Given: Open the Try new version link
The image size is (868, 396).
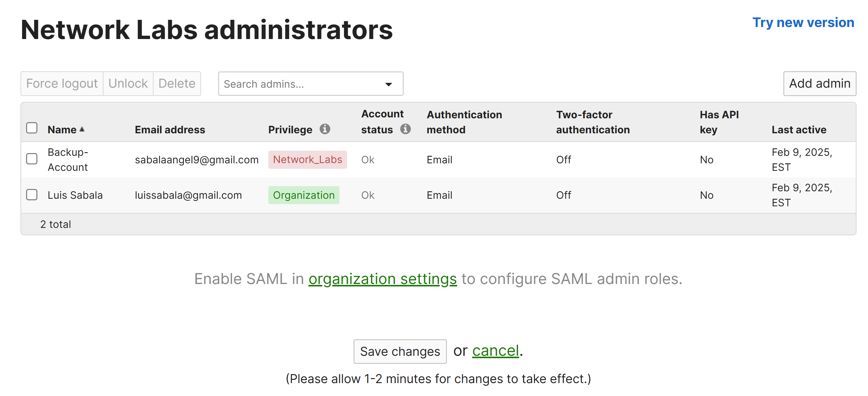Looking at the screenshot, I should tap(803, 23).
